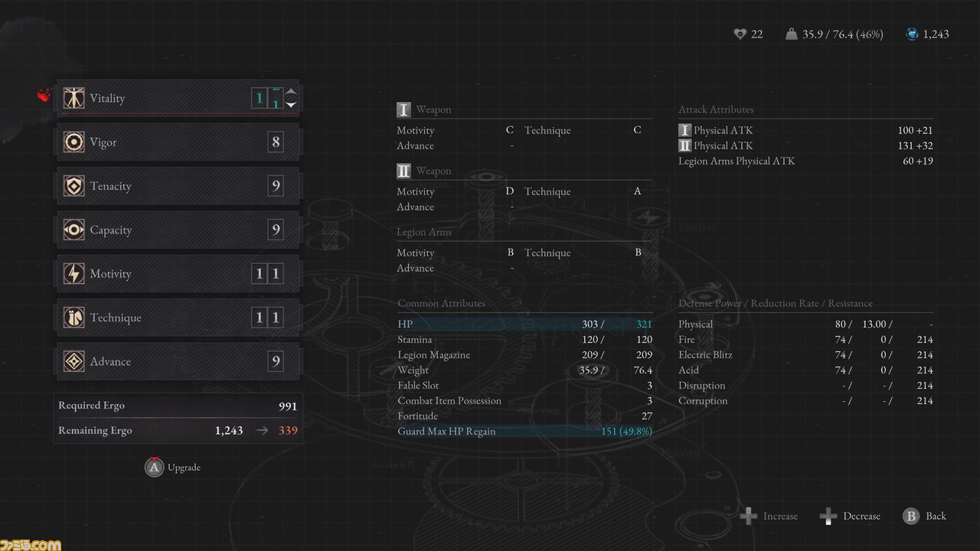The height and width of the screenshot is (551, 980).
Task: Click the Vitality level value 11
Action: (x=267, y=98)
